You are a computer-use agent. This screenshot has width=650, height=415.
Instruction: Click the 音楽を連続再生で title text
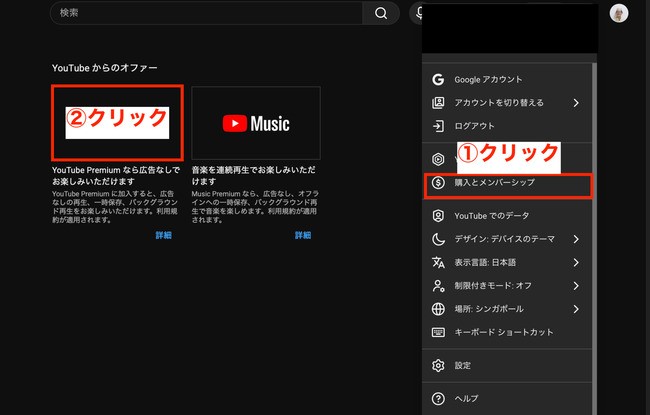point(253,176)
